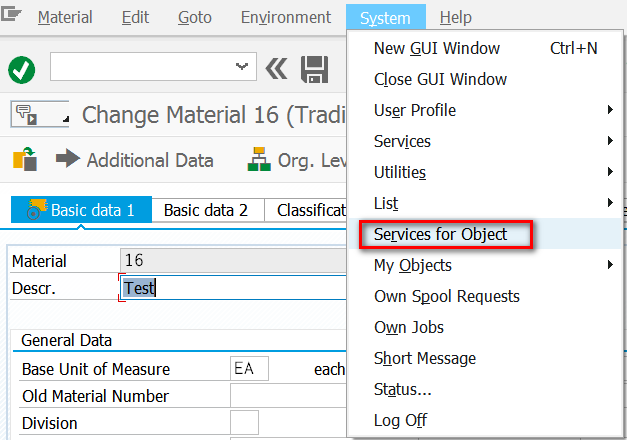Expand the My Objects submenu
Image resolution: width=627 pixels, height=440 pixels.
pos(485,265)
